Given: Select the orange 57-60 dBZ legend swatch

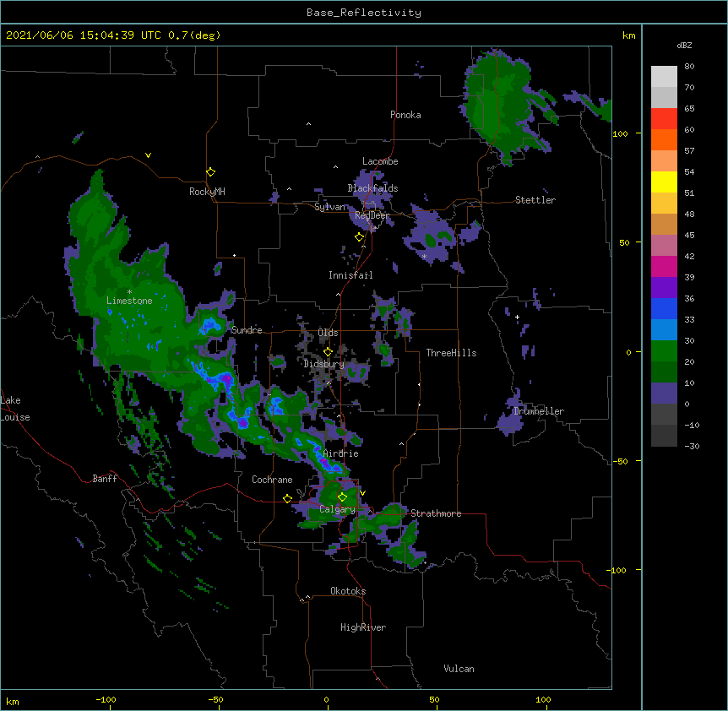Looking at the screenshot, I should 664,139.
